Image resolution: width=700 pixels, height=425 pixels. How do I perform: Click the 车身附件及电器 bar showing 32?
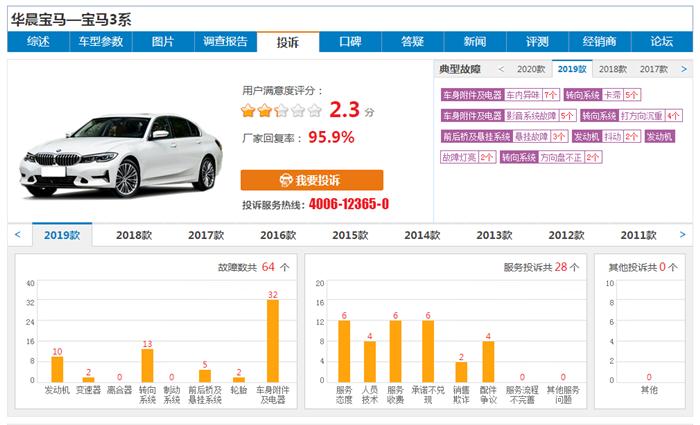(273, 341)
